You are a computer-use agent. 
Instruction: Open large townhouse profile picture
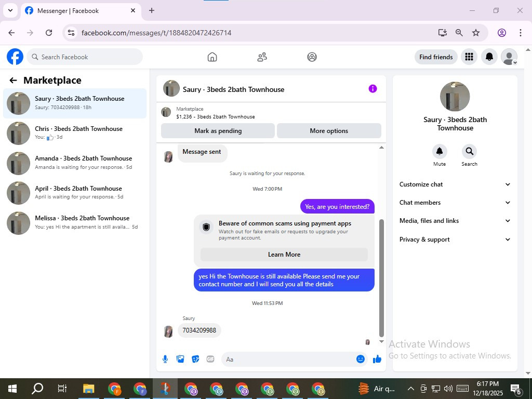click(x=455, y=96)
